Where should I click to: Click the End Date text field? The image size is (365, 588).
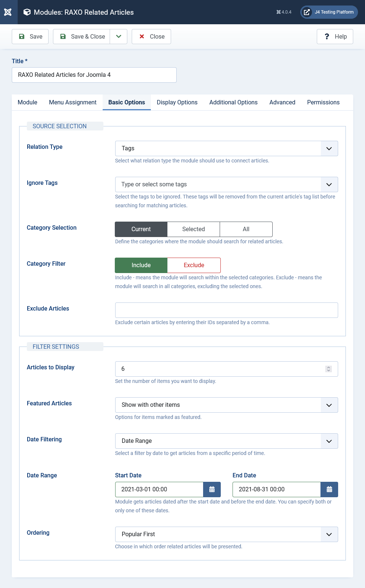277,490
